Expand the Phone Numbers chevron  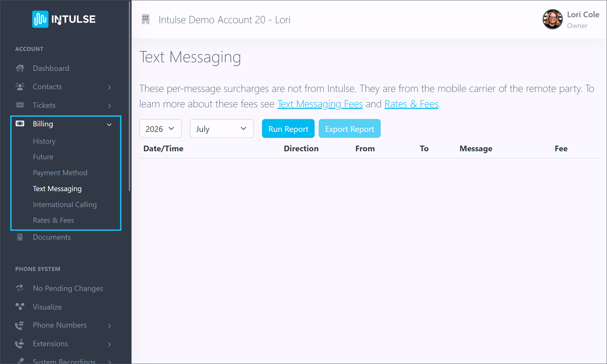click(x=109, y=326)
